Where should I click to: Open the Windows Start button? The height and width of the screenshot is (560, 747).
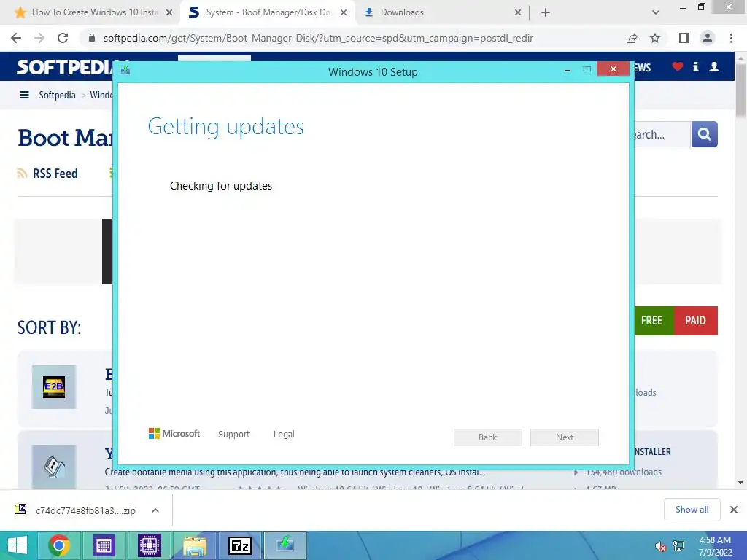tap(18, 545)
